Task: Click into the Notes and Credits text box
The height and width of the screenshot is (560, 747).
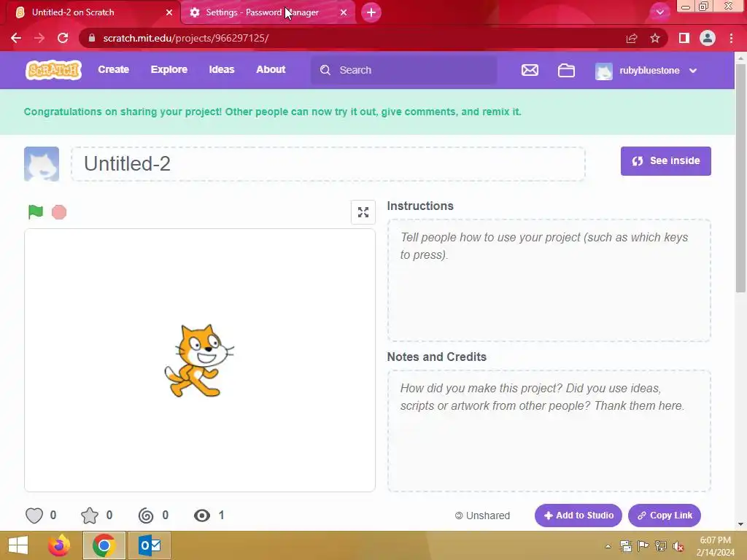Action: (549, 431)
